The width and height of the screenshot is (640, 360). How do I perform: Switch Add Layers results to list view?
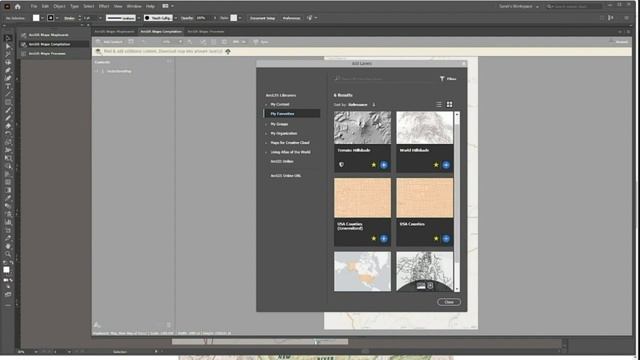438,104
